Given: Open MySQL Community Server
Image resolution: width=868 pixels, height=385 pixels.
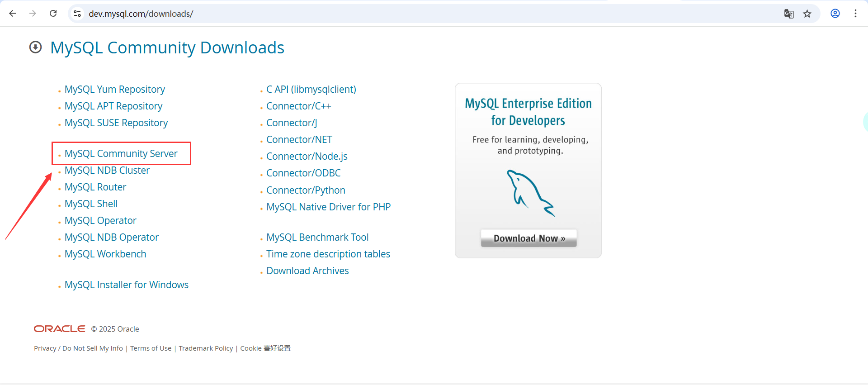Looking at the screenshot, I should pos(121,153).
